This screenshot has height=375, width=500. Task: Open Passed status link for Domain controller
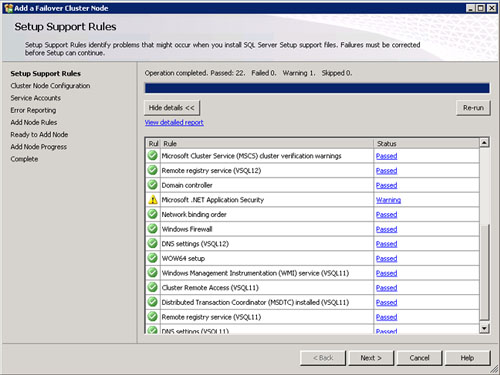point(386,185)
